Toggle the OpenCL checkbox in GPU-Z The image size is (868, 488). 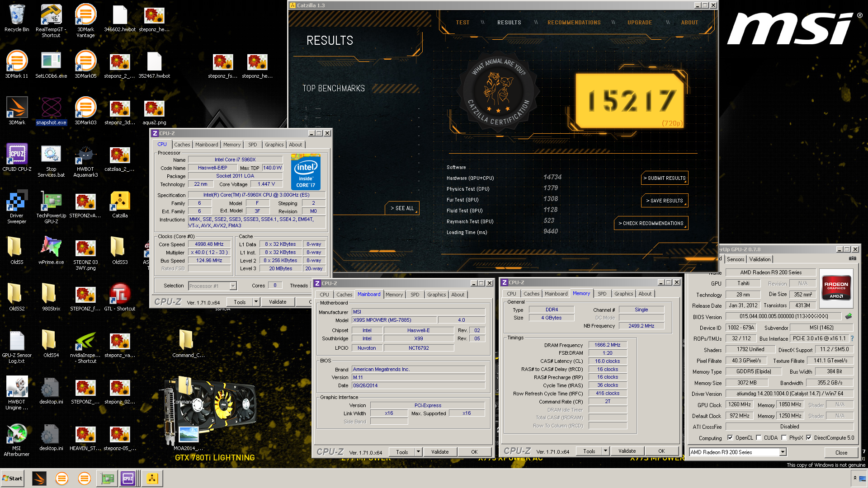[730, 437]
